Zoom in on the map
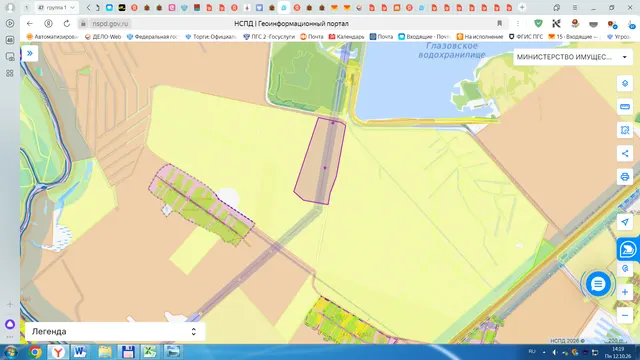Image resolution: width=640 pixels, height=360 pixels. [x=625, y=292]
